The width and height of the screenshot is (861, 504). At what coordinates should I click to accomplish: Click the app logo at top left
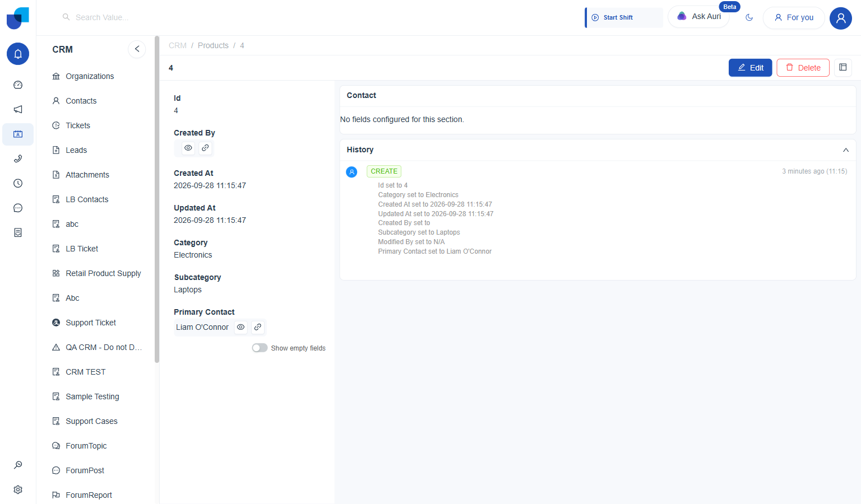click(18, 18)
